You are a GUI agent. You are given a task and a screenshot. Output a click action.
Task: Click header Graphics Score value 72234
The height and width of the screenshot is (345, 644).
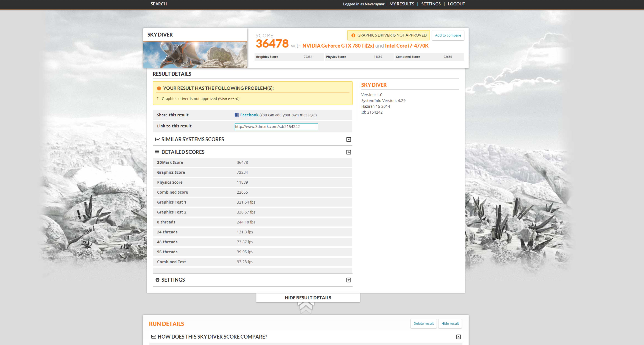coord(308,57)
